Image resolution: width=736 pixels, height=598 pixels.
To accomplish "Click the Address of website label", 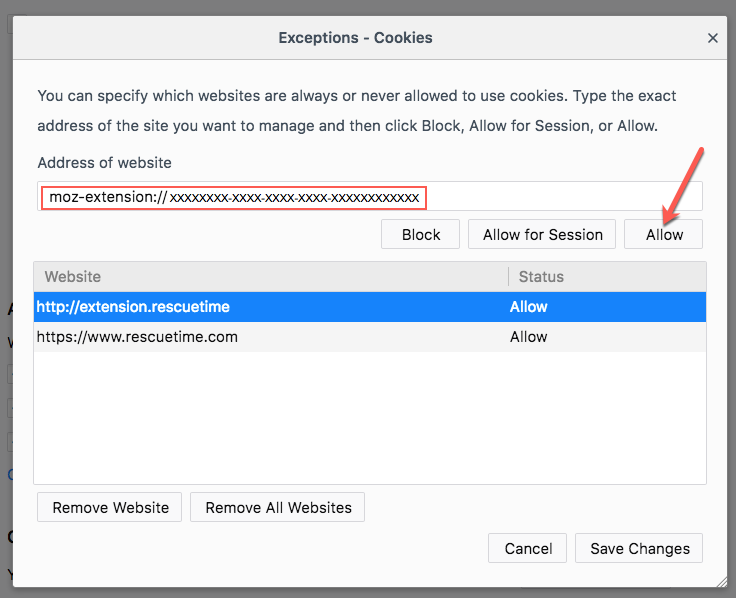I will [105, 162].
